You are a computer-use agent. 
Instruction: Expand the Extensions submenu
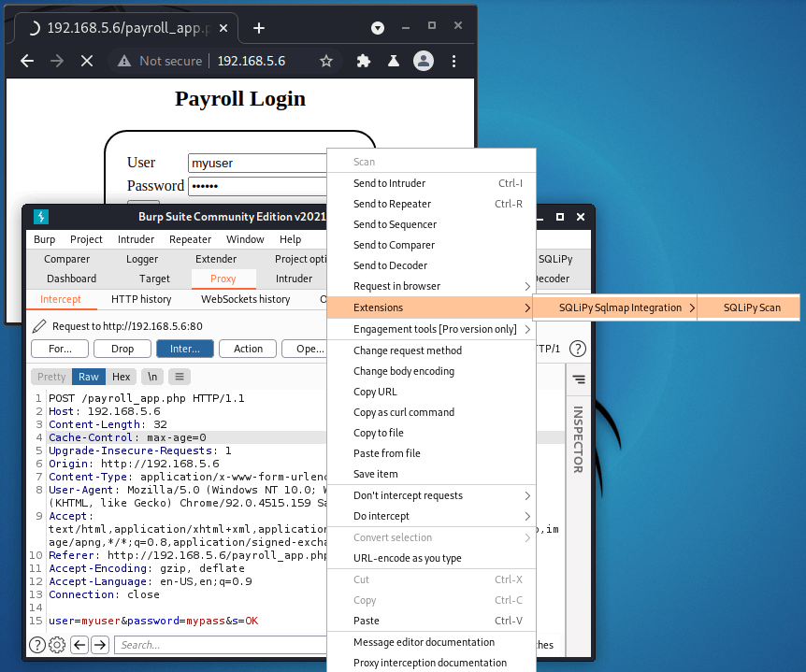[431, 307]
